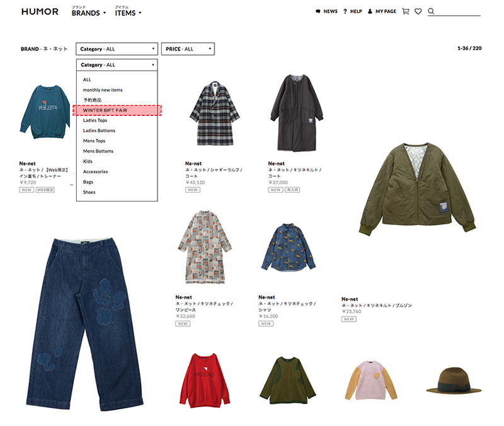Click the シャギーウルフ コート product title
This screenshot has height=426, width=504.
point(214,173)
